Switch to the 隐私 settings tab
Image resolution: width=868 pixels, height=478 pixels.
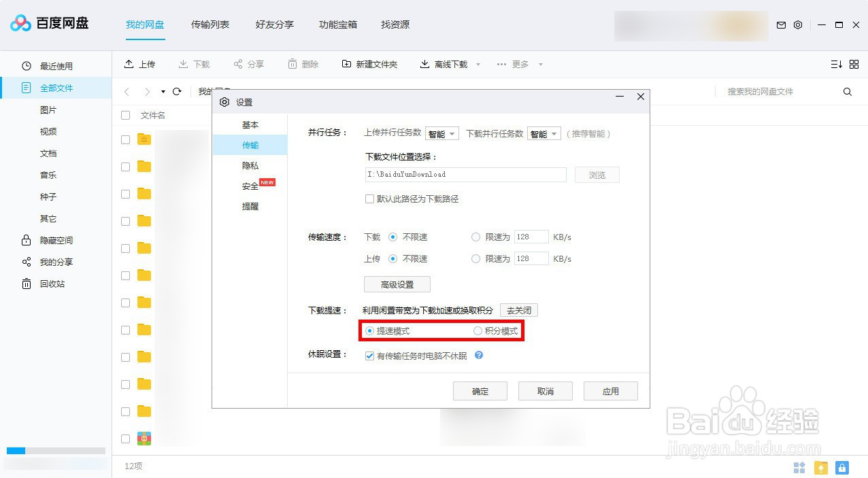pos(250,165)
